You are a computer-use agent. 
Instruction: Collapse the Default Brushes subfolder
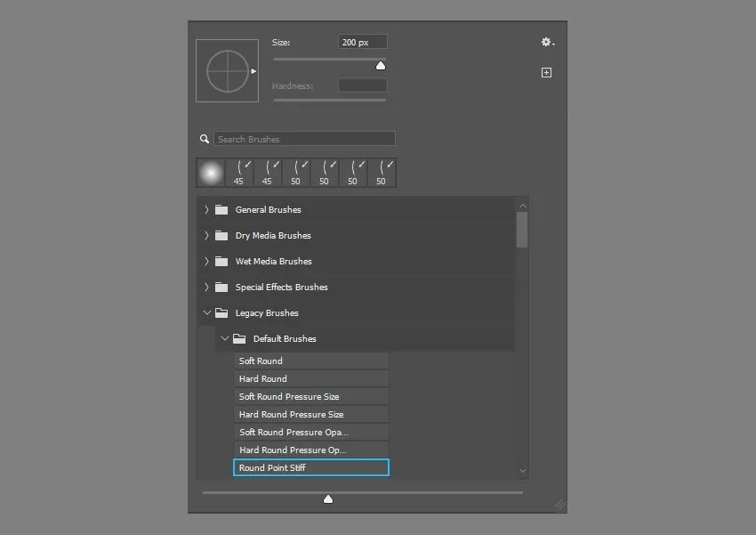[224, 339]
